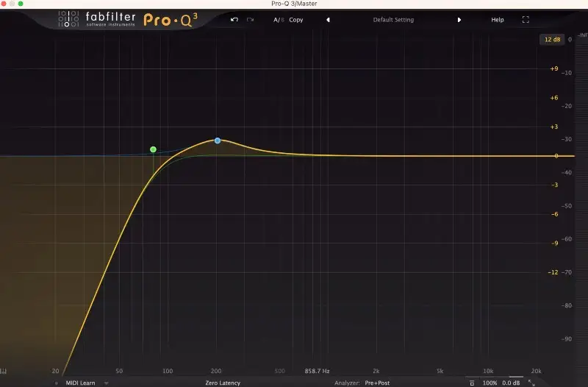Screen dimensions: 588x387
Task: Open the Help menu
Action: 498,20
